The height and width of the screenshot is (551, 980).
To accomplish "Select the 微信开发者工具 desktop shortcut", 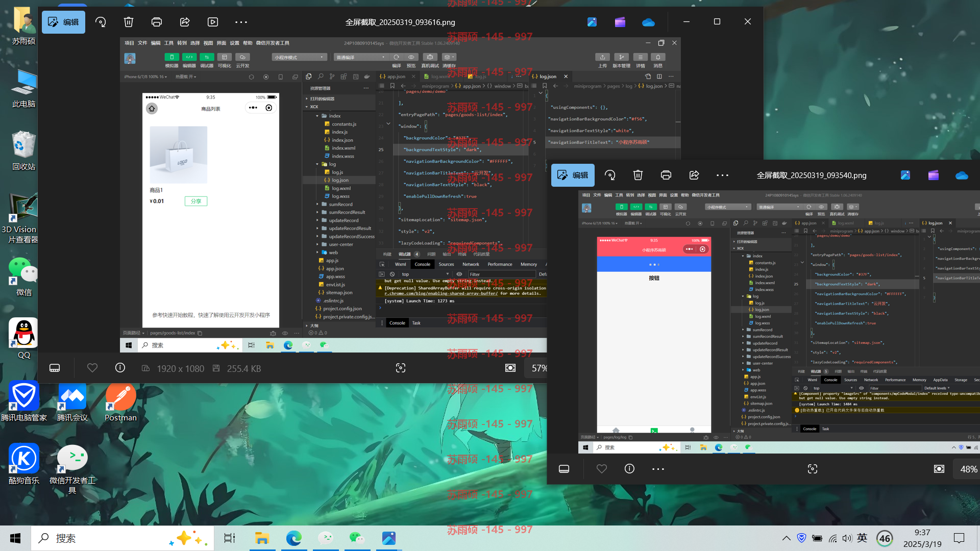I will [x=72, y=469].
